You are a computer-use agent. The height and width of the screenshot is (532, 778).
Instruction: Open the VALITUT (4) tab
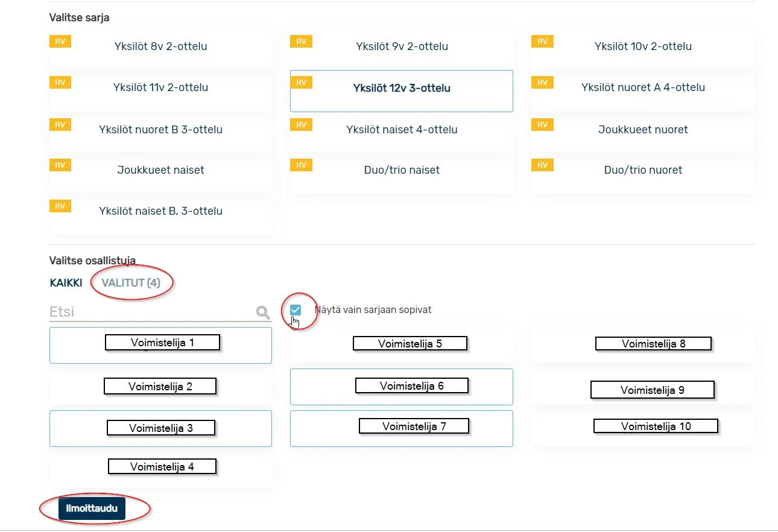tap(131, 283)
